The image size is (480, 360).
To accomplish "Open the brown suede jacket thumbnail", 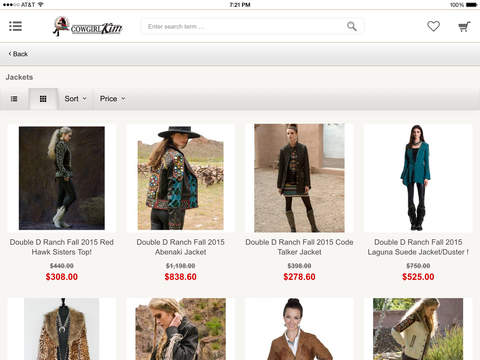I will tap(299, 329).
